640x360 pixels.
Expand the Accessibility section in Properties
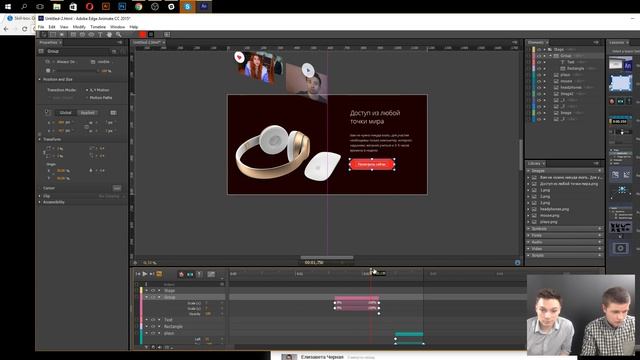(x=40, y=202)
